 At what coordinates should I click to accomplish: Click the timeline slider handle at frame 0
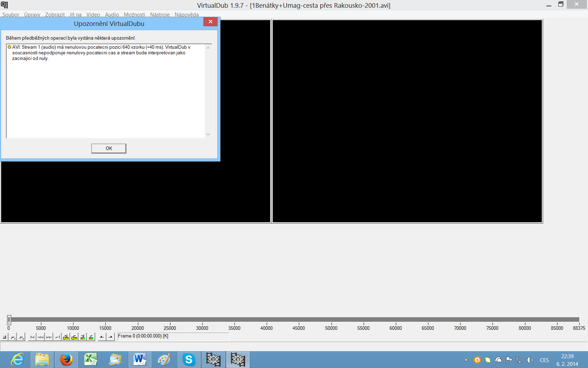click(9, 320)
